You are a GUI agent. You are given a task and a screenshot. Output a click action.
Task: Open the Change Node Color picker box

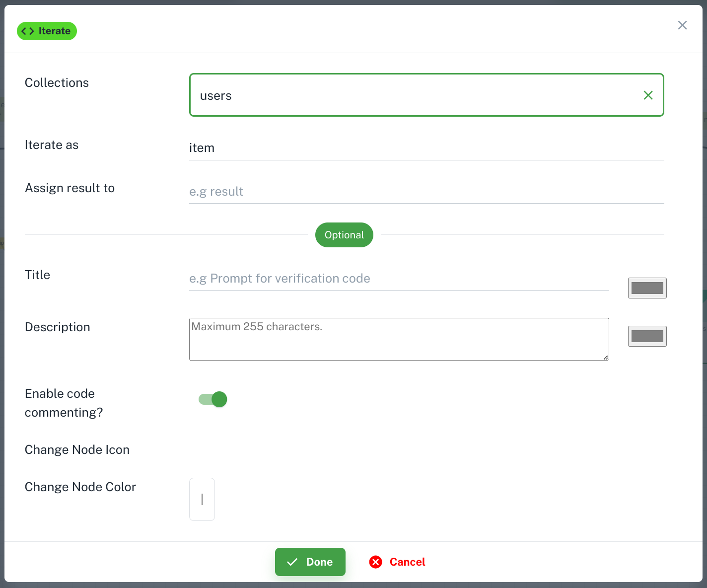[x=202, y=499]
